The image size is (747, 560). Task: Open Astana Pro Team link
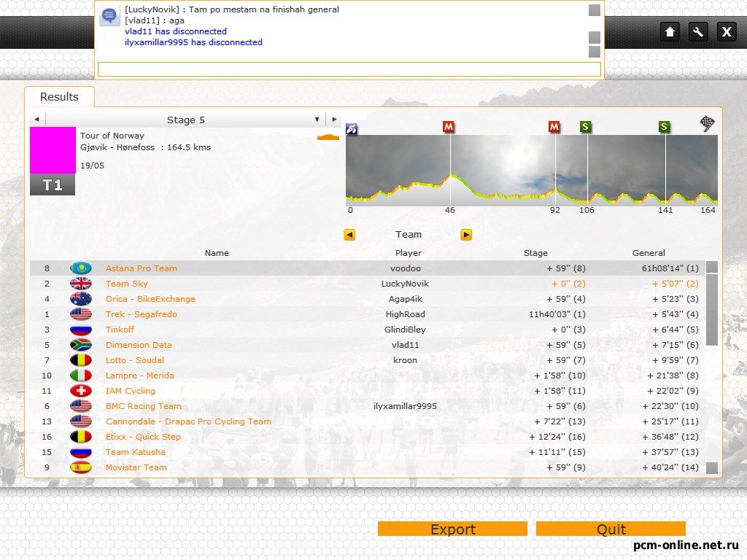tap(142, 268)
